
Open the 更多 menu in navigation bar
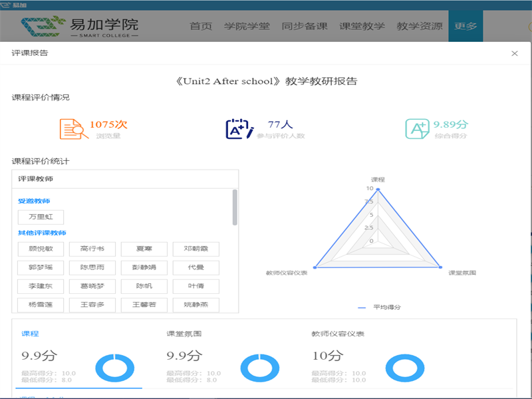[465, 27]
